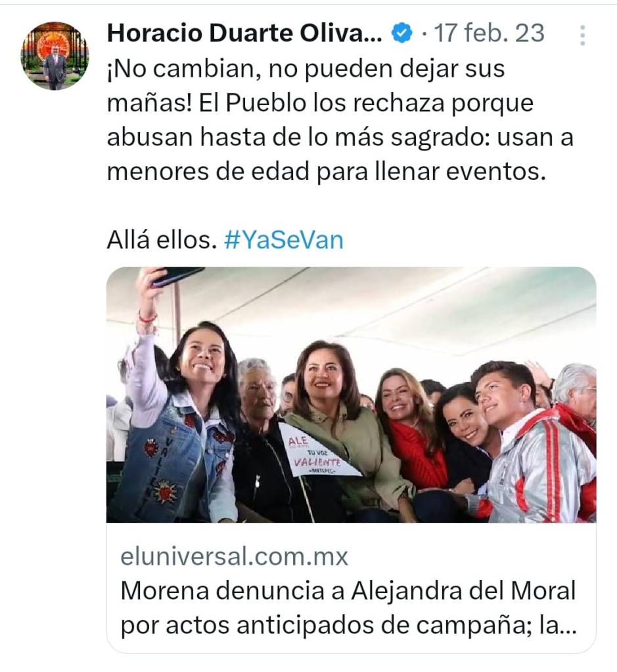Viewport: 617px width, 672px height.
Task: Click the 17 feb. 23 timestamp
Action: point(490,33)
